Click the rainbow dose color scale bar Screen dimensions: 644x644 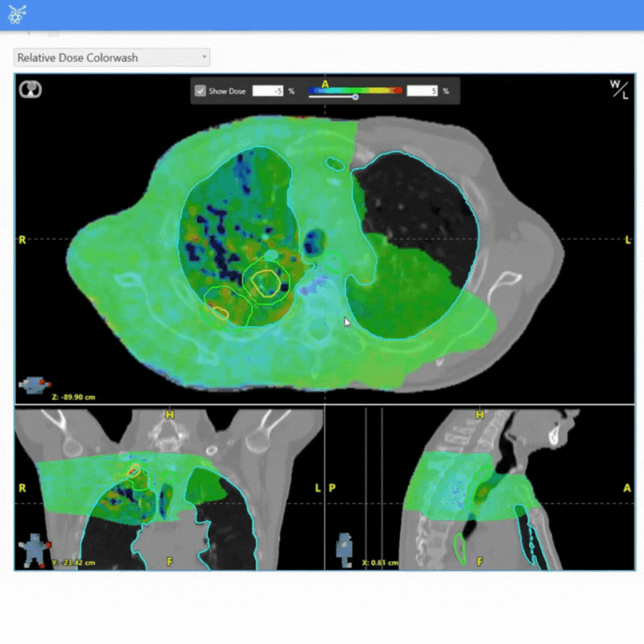pos(355,91)
